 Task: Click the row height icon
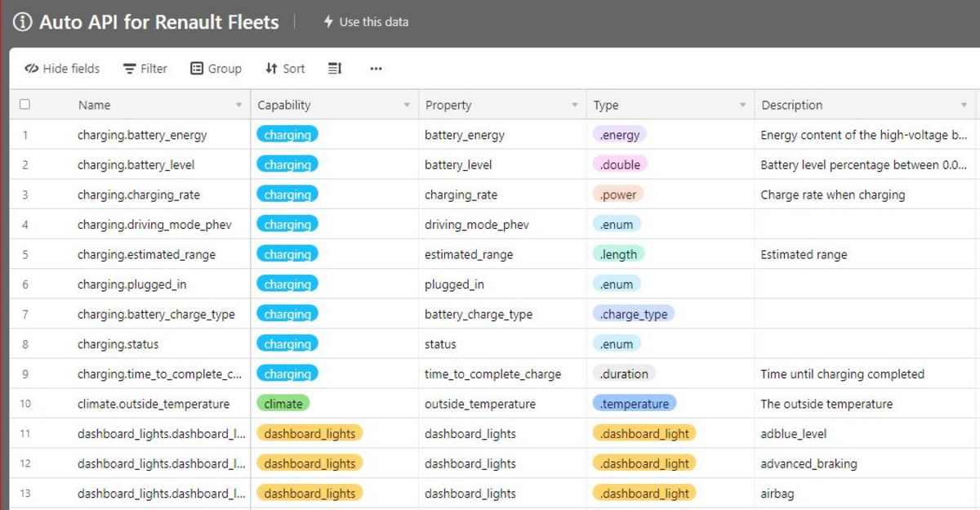pos(335,69)
